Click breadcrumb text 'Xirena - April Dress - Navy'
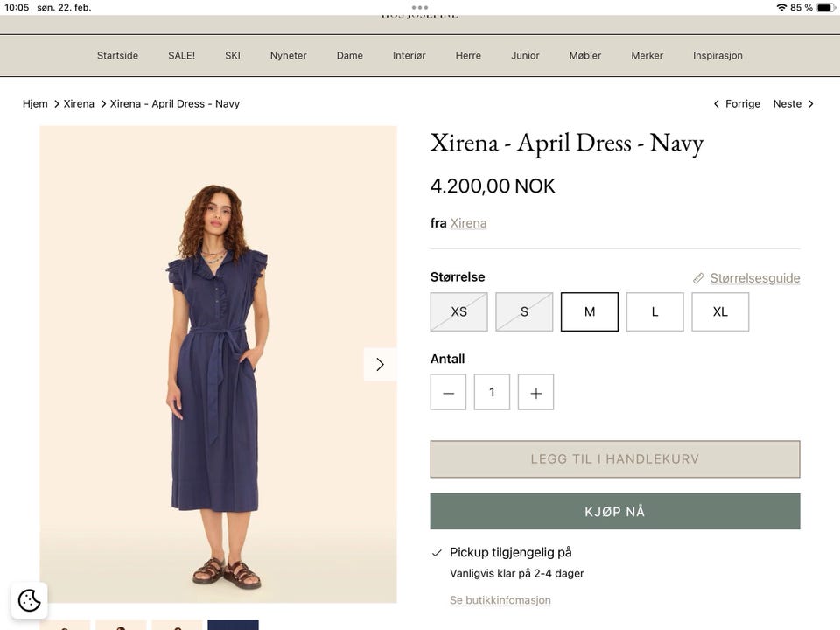Image resolution: width=840 pixels, height=630 pixels. tap(175, 104)
